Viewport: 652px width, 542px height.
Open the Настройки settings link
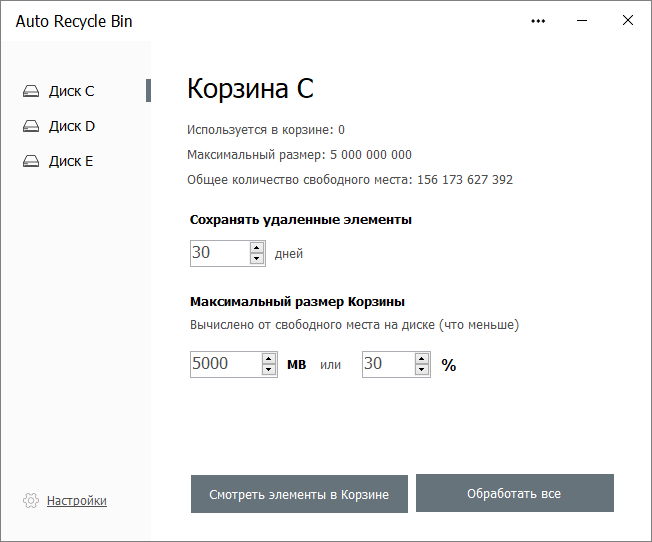[77, 500]
